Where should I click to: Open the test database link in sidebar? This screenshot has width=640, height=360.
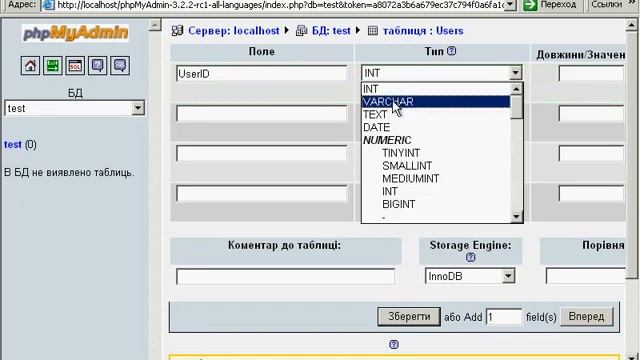pyautogui.click(x=13, y=144)
